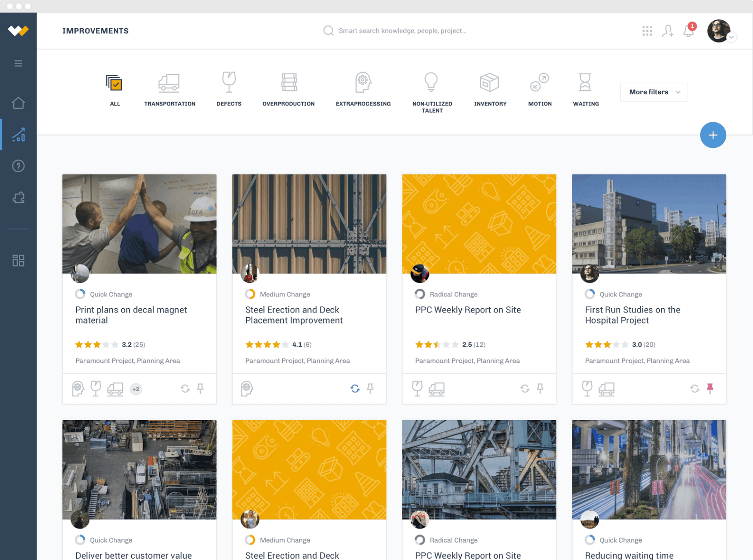This screenshot has width=753, height=560.
Task: Click truck icon on top PPC Weekly card
Action: pos(437,389)
